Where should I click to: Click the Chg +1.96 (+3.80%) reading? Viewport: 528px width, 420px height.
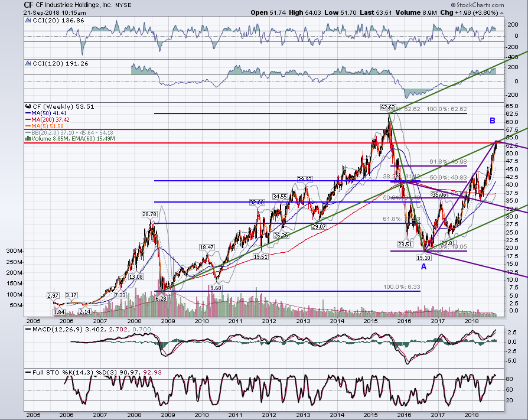coord(469,13)
